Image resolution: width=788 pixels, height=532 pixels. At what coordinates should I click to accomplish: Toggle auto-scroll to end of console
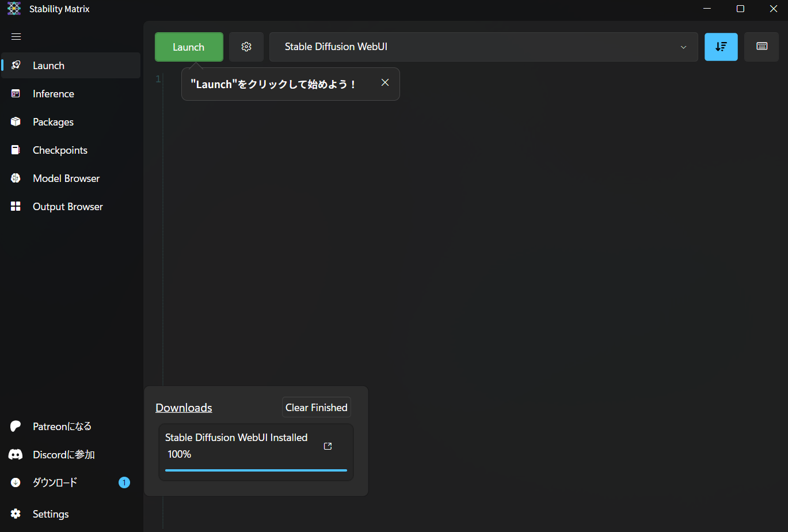pos(721,47)
